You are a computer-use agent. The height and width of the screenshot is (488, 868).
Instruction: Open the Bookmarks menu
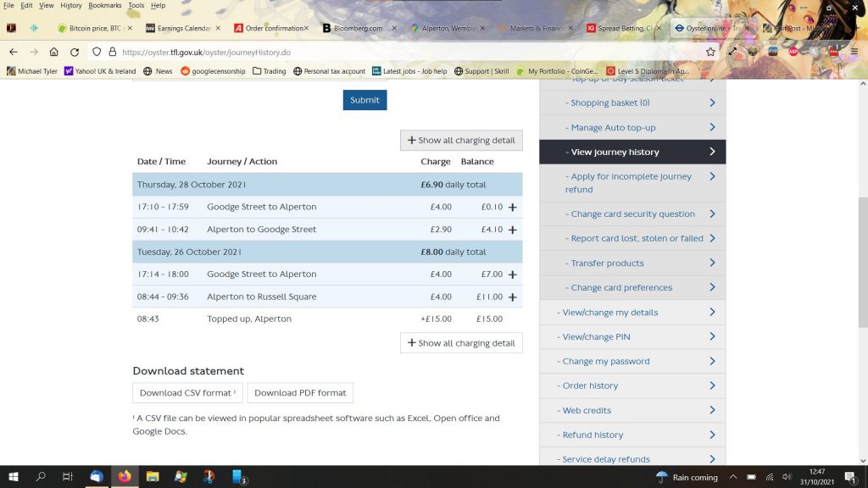pyautogui.click(x=104, y=6)
